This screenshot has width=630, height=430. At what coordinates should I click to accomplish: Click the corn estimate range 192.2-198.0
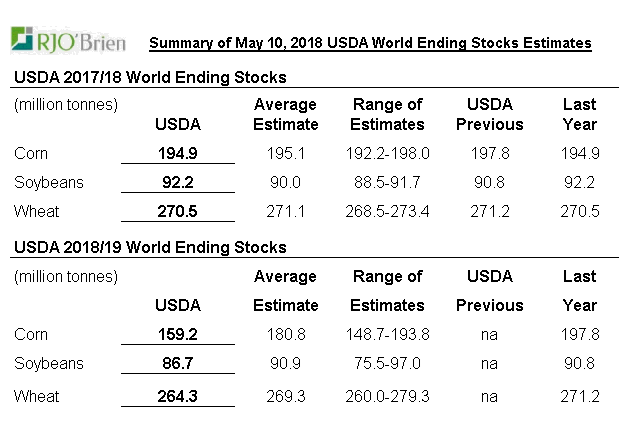388,153
